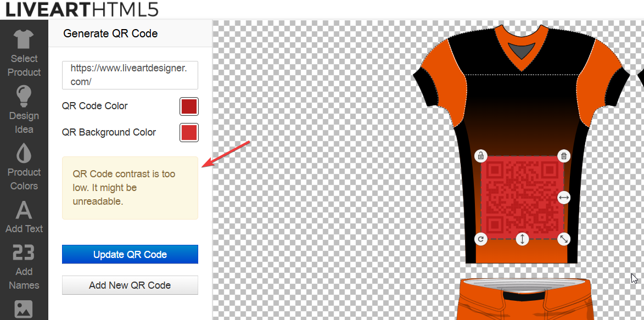Open the QR Code Color swatch
The image size is (644, 320).
[189, 106]
